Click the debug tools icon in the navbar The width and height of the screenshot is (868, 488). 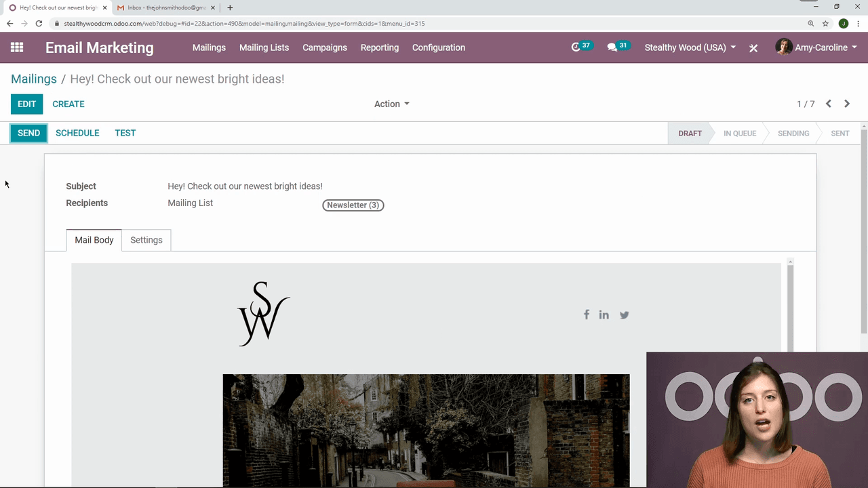pos(753,48)
